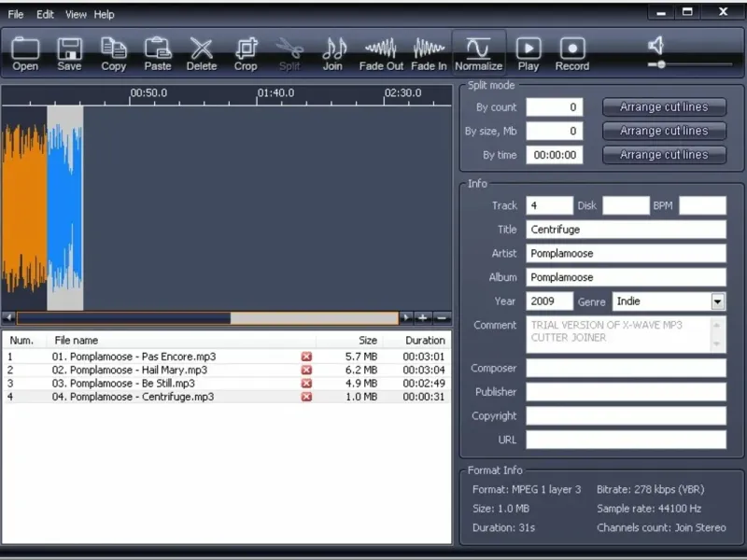747x560 pixels.
Task: Select row 03. Pomplamoose - Be Still.mp3
Action: click(226, 384)
